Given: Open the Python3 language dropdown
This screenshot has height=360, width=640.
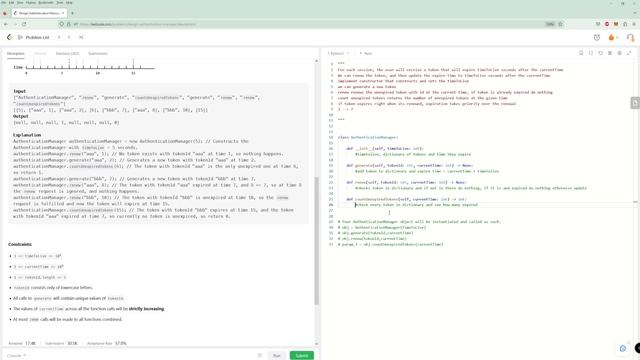Looking at the screenshot, I should click(x=338, y=53).
